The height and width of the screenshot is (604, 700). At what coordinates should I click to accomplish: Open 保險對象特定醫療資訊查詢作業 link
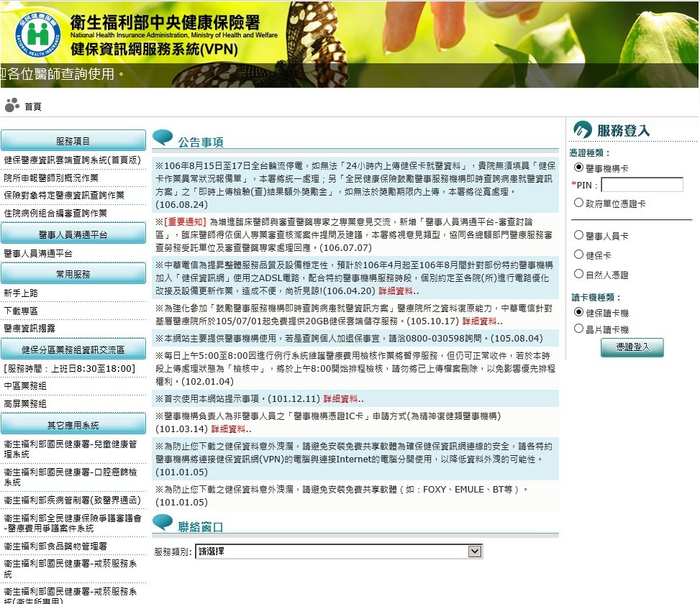pos(64,196)
